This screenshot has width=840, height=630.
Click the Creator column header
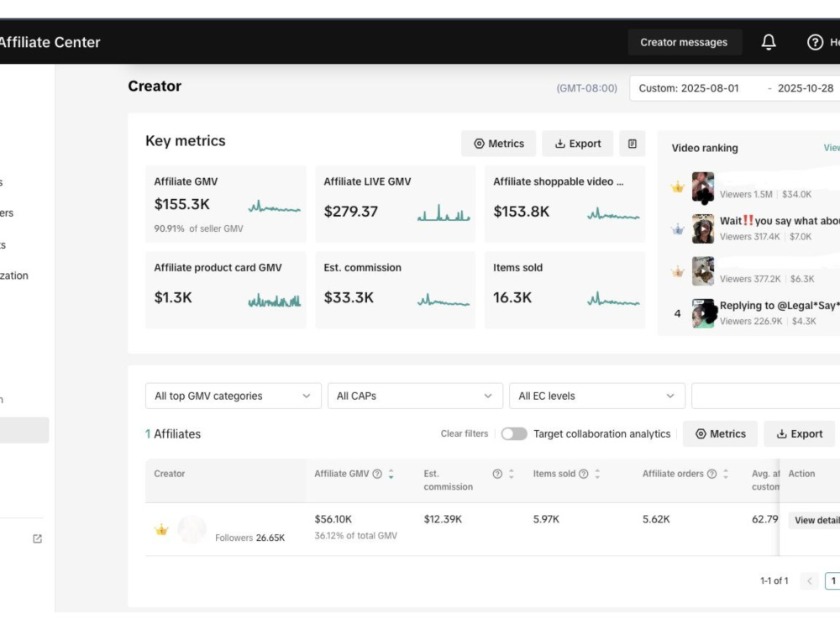tap(170, 474)
